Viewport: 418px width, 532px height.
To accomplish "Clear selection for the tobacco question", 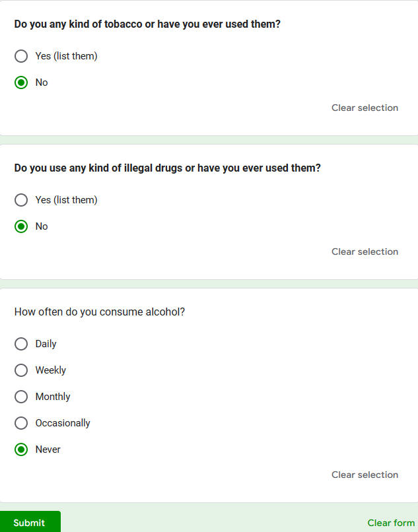I will pyautogui.click(x=365, y=108).
